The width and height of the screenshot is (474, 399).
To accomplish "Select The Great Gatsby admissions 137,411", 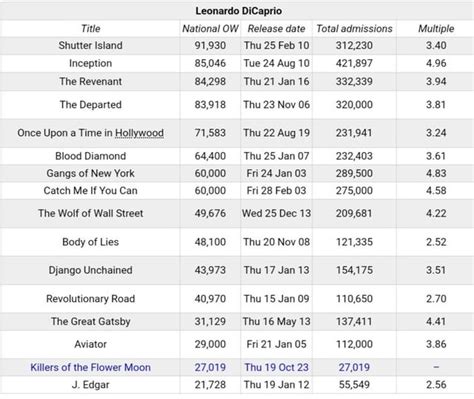I will [354, 321].
